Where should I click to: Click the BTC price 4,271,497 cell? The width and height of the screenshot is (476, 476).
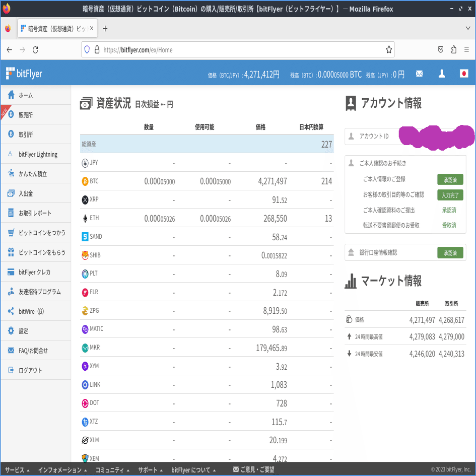(273, 181)
